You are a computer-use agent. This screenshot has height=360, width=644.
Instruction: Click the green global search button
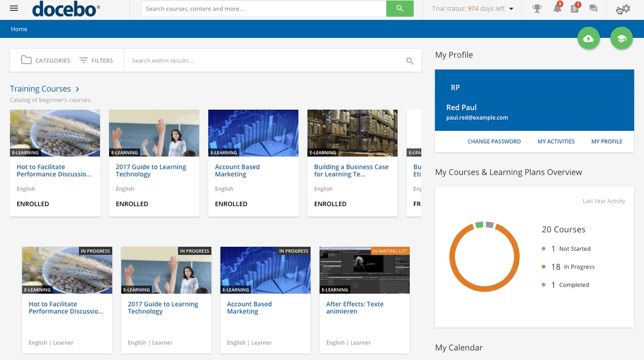pyautogui.click(x=400, y=9)
